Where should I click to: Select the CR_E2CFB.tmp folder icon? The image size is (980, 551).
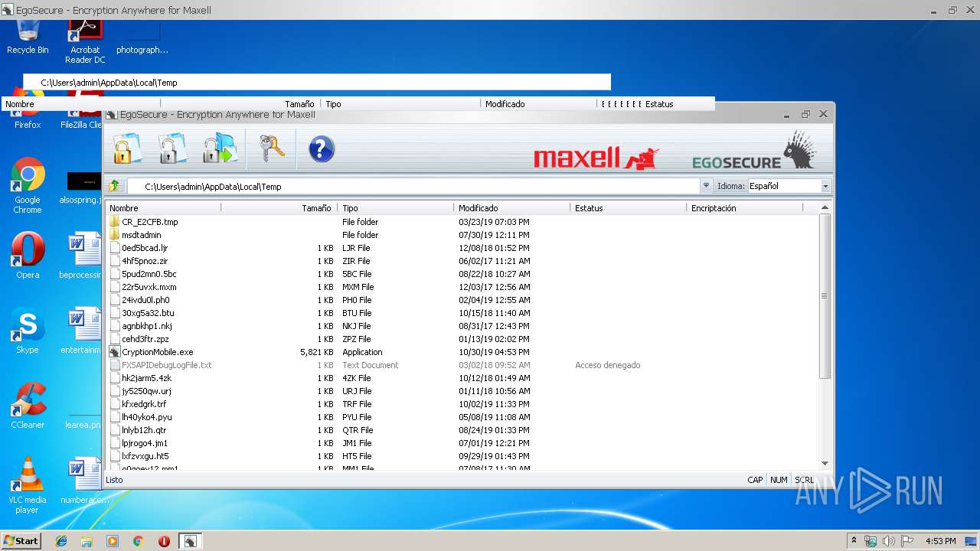pyautogui.click(x=115, y=222)
